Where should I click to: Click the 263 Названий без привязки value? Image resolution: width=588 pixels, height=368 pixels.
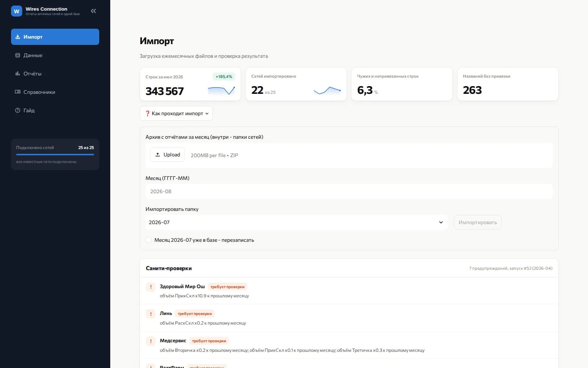[472, 90]
